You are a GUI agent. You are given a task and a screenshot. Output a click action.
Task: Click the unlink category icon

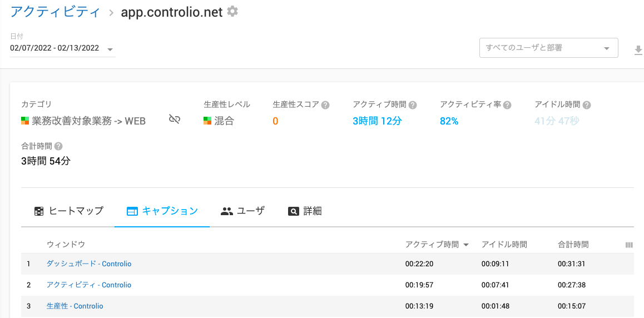click(x=175, y=120)
